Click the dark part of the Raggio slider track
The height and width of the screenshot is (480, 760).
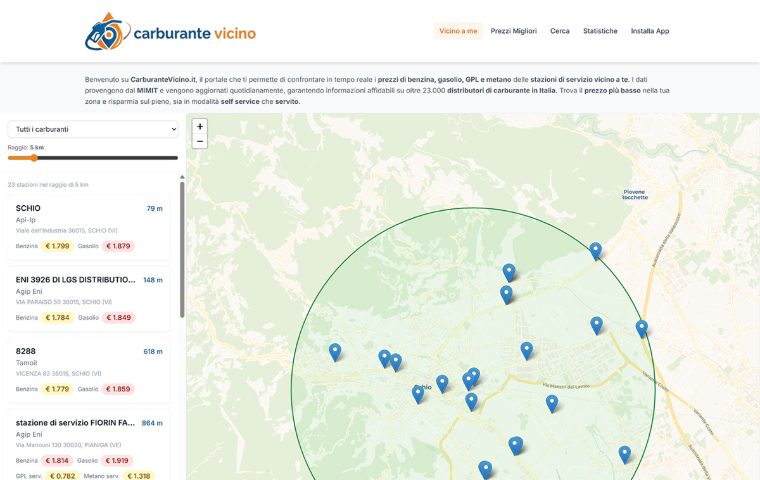(108, 158)
